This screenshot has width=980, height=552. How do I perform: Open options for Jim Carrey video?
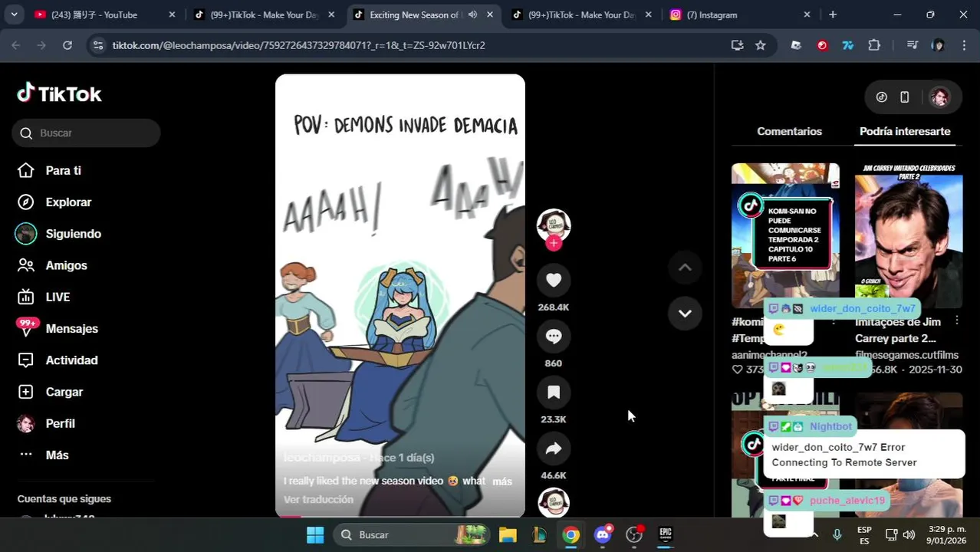click(x=957, y=320)
